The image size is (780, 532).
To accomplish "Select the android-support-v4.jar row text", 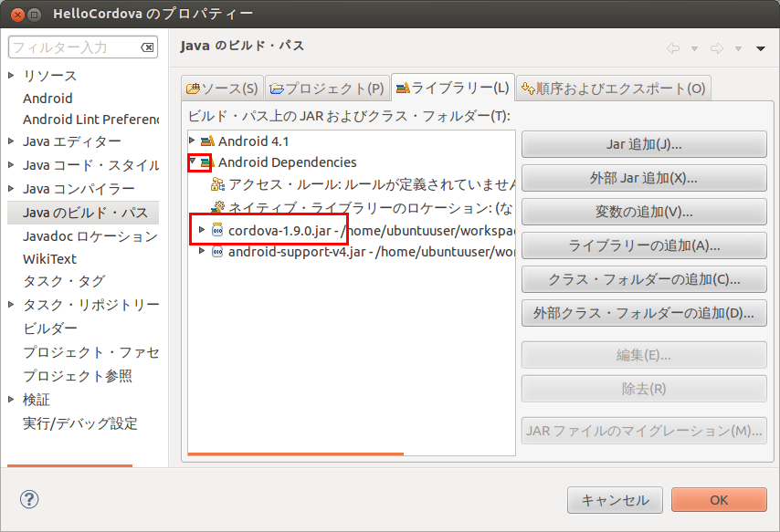I will (372, 252).
